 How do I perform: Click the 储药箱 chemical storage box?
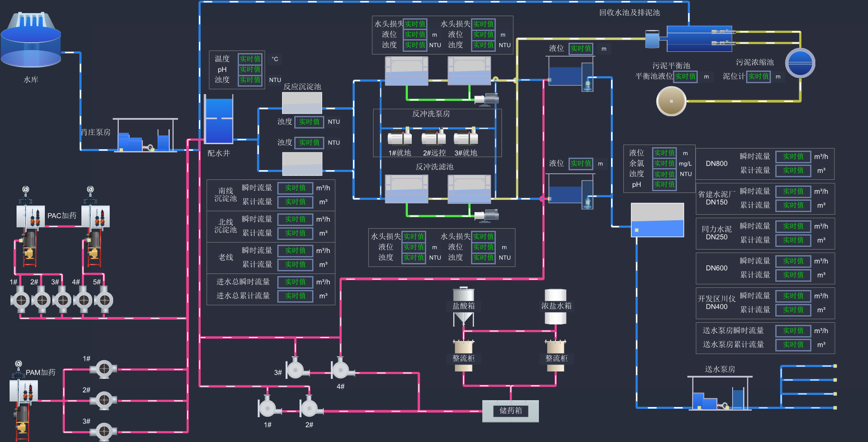click(510, 411)
